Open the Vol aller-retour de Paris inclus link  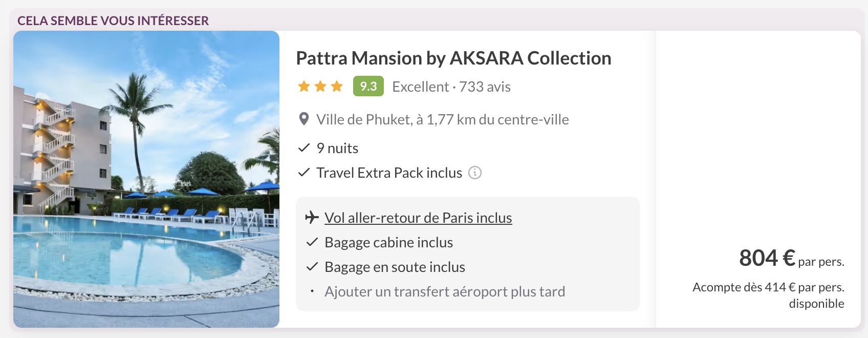(x=418, y=218)
